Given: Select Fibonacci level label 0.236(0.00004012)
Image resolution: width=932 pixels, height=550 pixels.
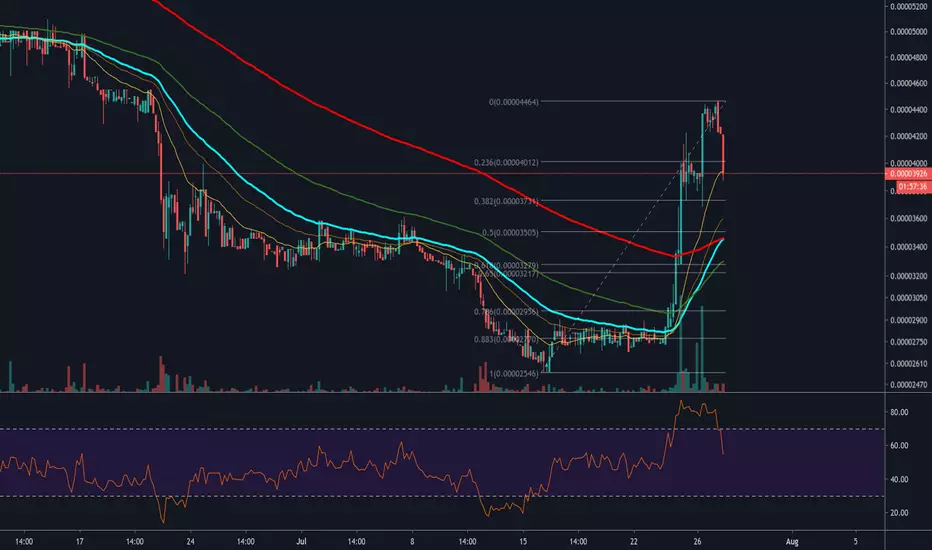Looking at the screenshot, I should pyautogui.click(x=506, y=162).
